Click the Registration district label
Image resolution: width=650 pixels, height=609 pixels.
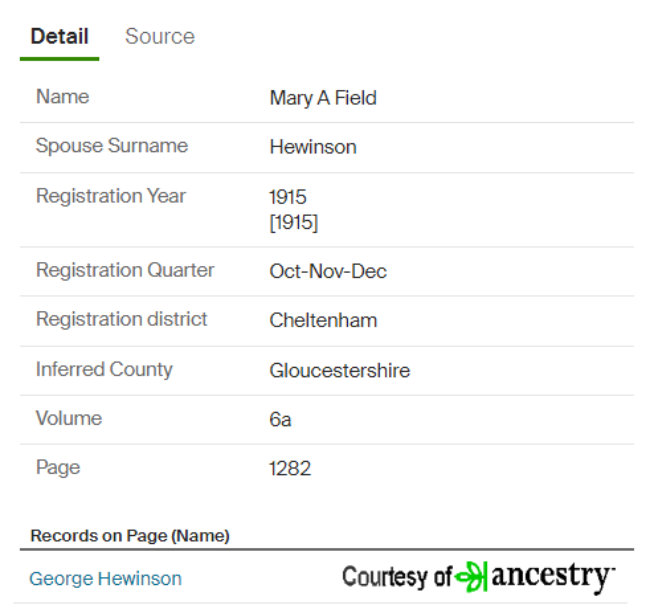coord(122,320)
